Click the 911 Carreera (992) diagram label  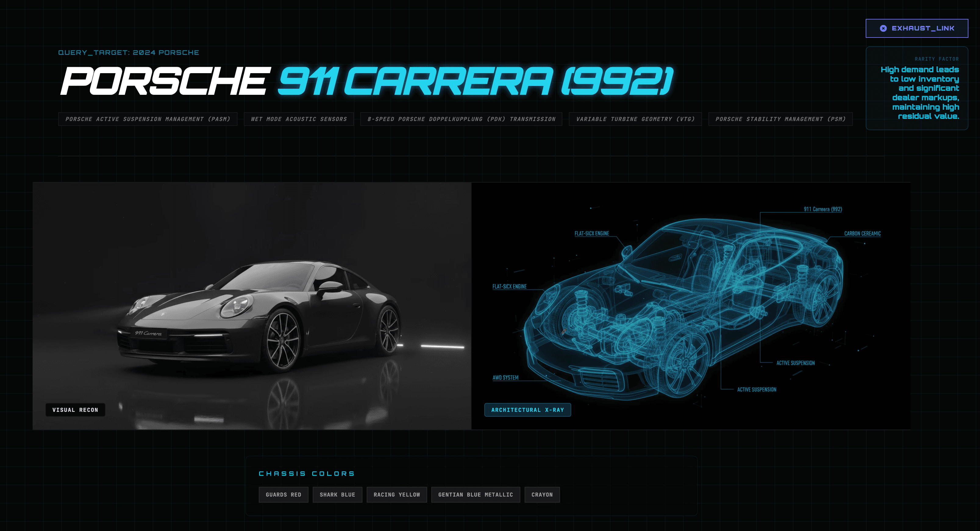(823, 209)
